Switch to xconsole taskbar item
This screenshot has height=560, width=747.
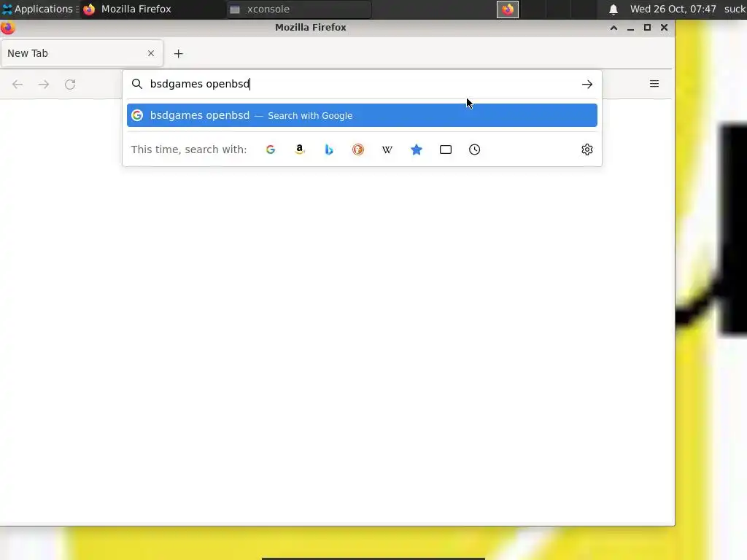click(x=298, y=9)
